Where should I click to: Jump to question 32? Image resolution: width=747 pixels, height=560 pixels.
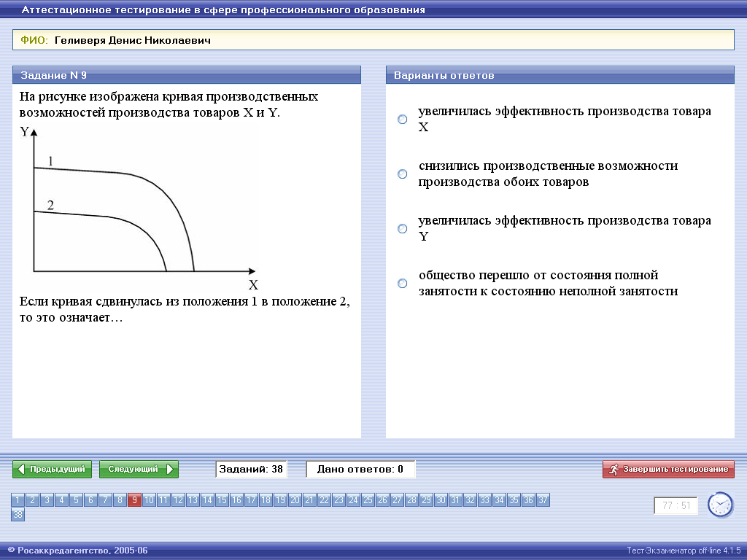(x=470, y=500)
